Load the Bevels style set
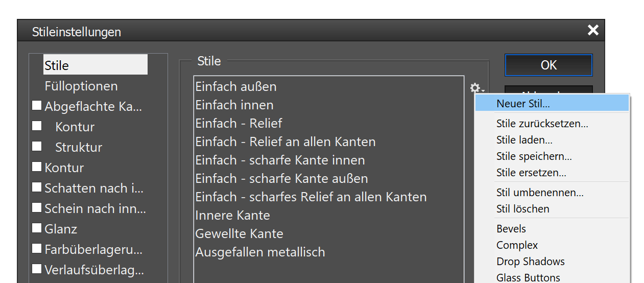The image size is (644, 283). tap(511, 229)
